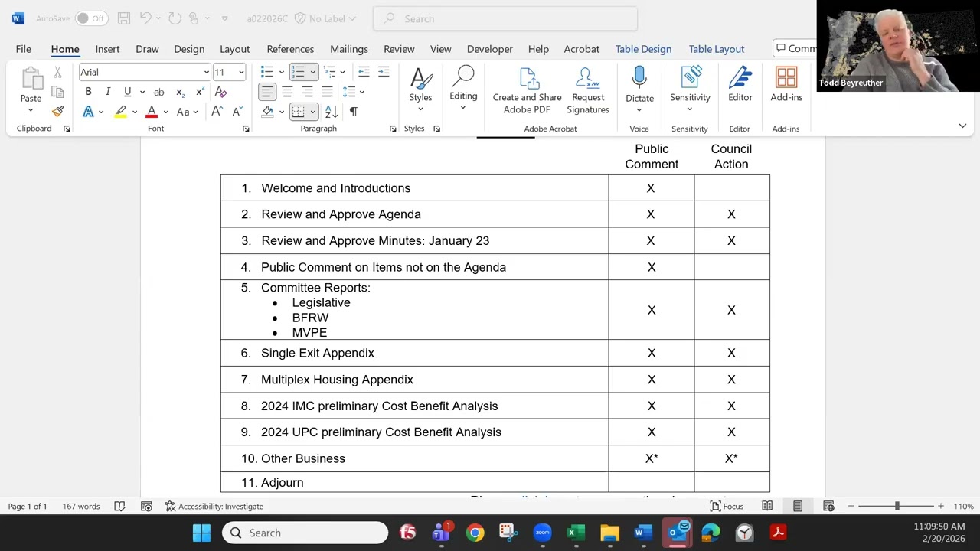
Task: Open the File menu
Action: (x=24, y=49)
